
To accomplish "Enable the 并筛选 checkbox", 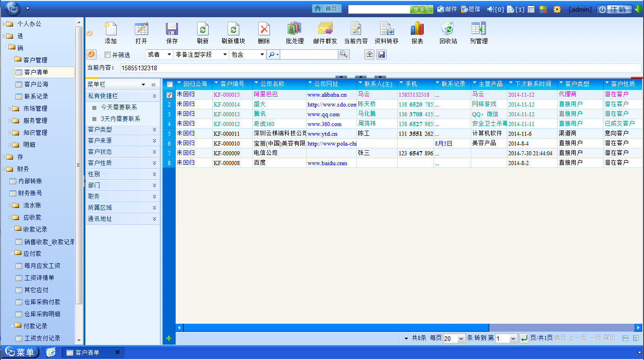I will pyautogui.click(x=108, y=55).
